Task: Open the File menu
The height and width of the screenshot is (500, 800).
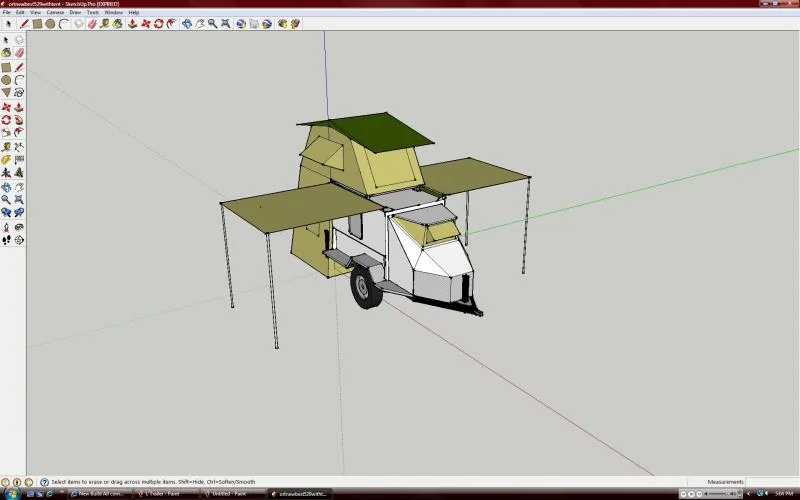Action: click(7, 12)
